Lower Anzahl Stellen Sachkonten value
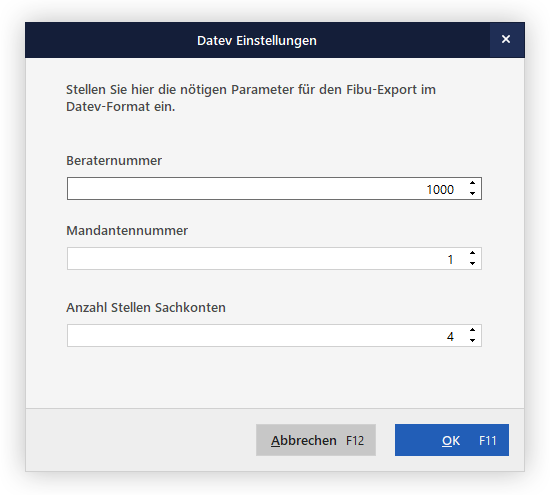The image size is (550, 495). click(472, 341)
